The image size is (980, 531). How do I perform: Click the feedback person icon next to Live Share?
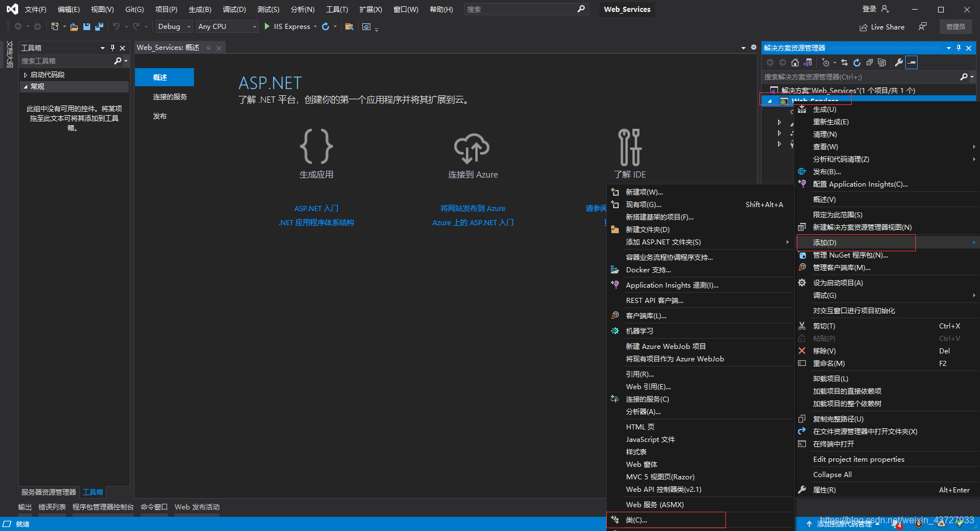(923, 27)
